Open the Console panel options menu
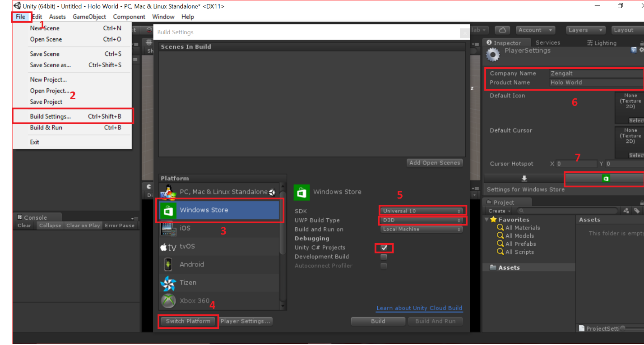This screenshot has height=345, width=644. pyautogui.click(x=134, y=218)
